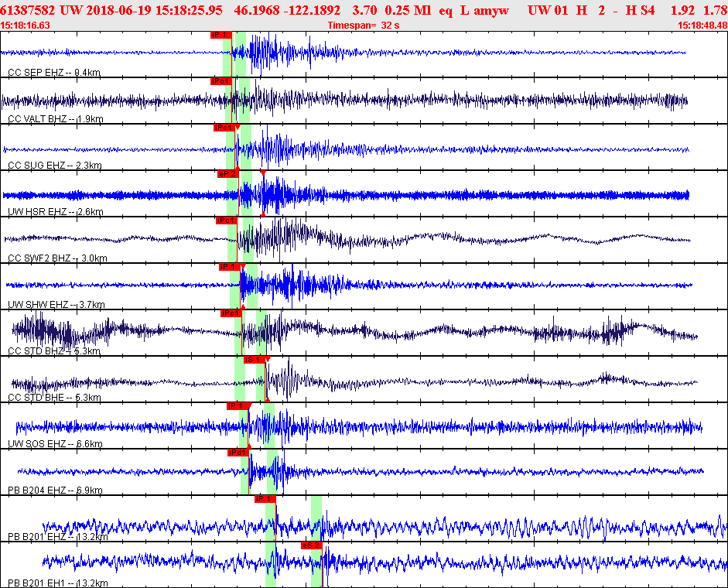Click the iPc1 pick flag on SWF2 trace
Viewport: 728px width, 588px height.
pos(225,220)
